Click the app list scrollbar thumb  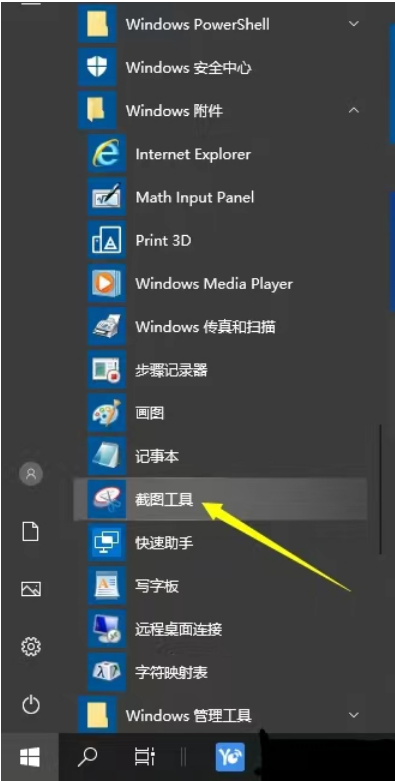(x=380, y=489)
